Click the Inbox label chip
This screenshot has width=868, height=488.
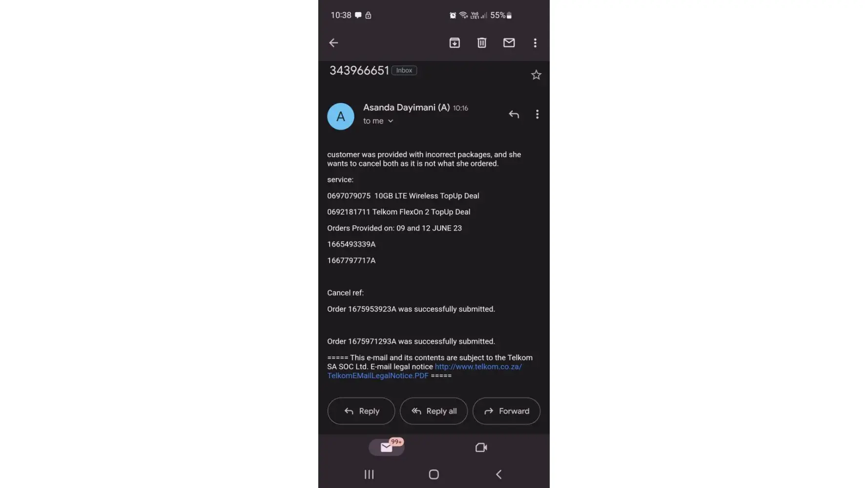[x=404, y=70]
